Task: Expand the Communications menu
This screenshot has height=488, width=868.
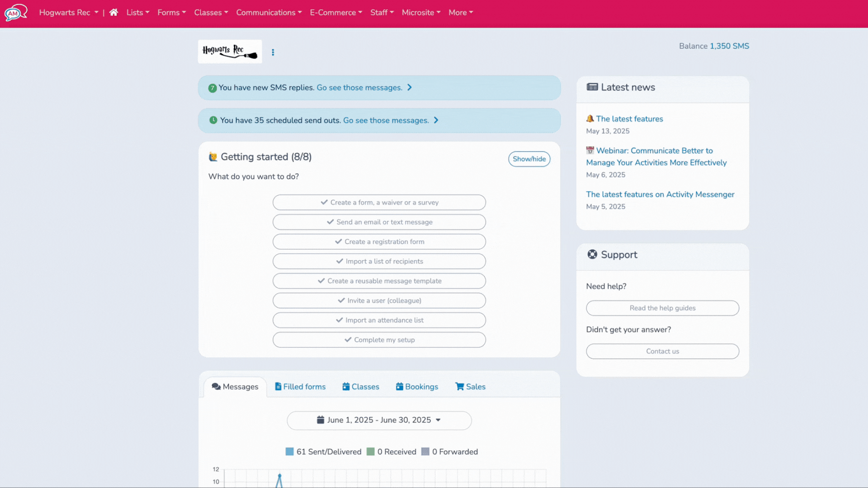Action: click(x=269, y=13)
